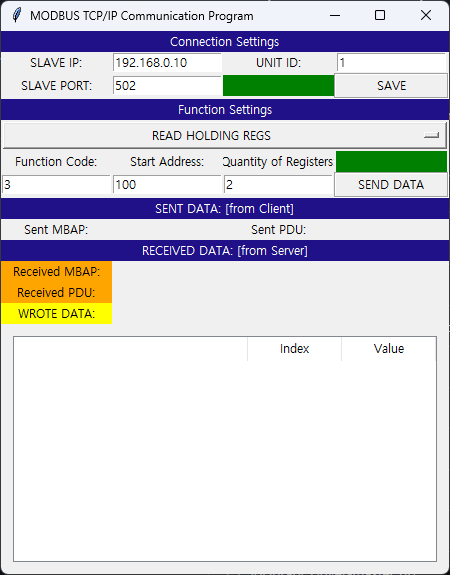Click green status indicator above SEND DATA
450x575 pixels.
pos(391,162)
